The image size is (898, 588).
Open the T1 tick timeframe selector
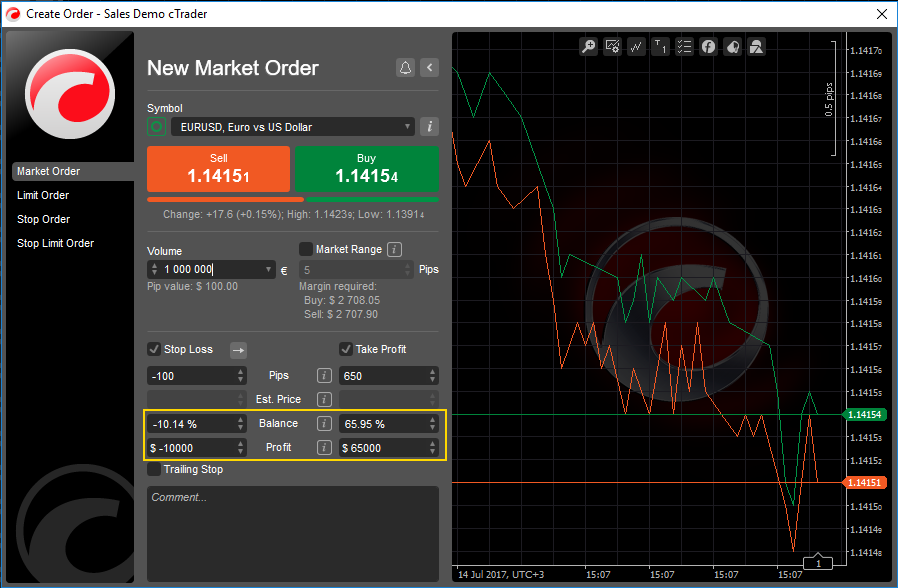660,46
